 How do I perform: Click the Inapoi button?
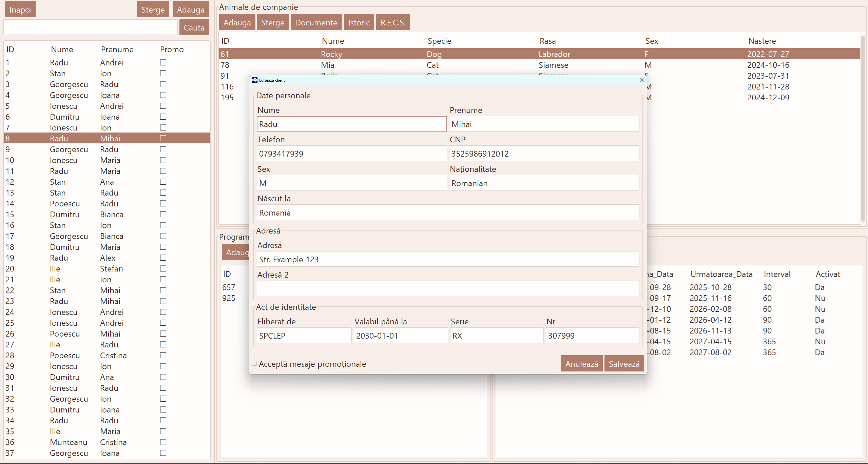20,9
